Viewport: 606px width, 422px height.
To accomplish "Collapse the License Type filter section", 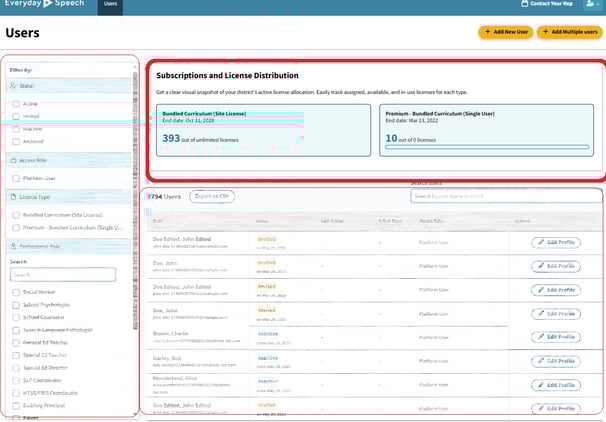I will (x=68, y=197).
